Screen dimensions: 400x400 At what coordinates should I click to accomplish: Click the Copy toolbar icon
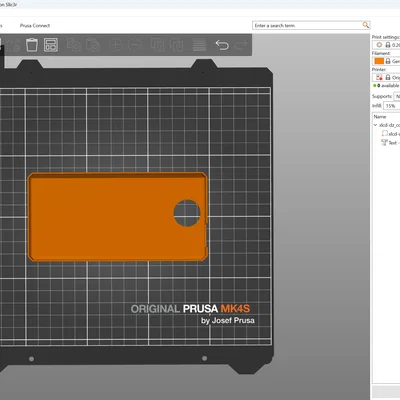coord(74,45)
